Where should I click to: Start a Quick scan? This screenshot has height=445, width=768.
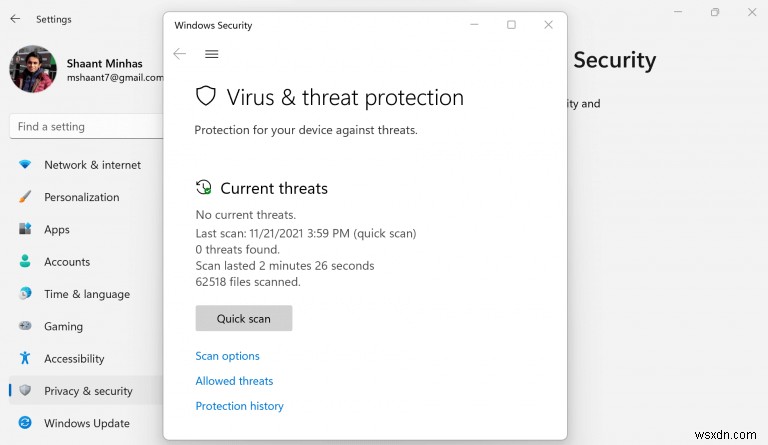coord(244,318)
